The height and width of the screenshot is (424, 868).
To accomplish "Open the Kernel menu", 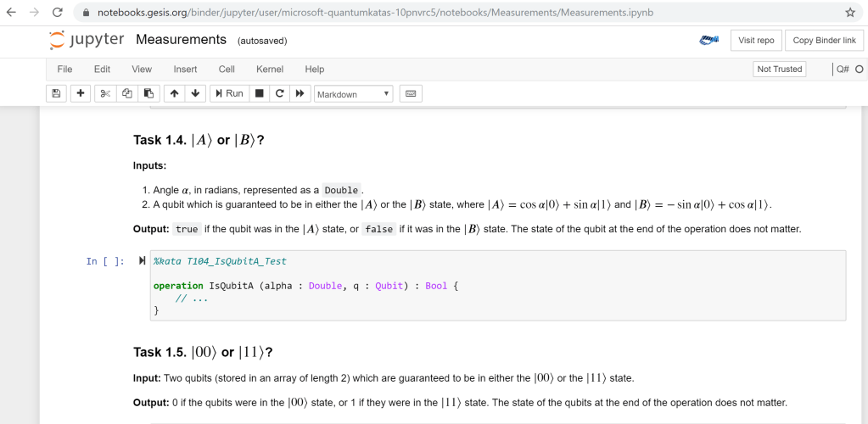I will tap(270, 69).
